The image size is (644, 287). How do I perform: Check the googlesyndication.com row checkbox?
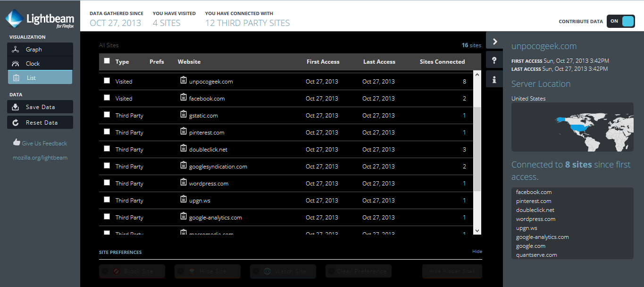[x=107, y=166]
